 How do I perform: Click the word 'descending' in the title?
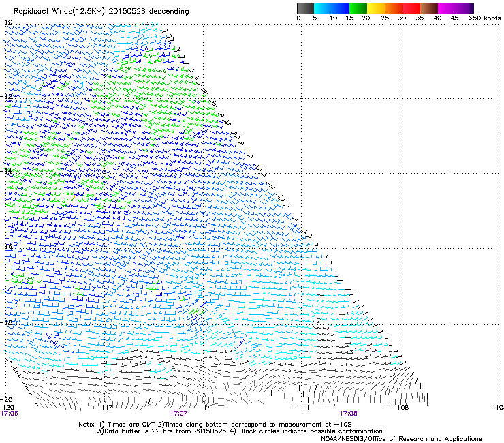[169, 12]
